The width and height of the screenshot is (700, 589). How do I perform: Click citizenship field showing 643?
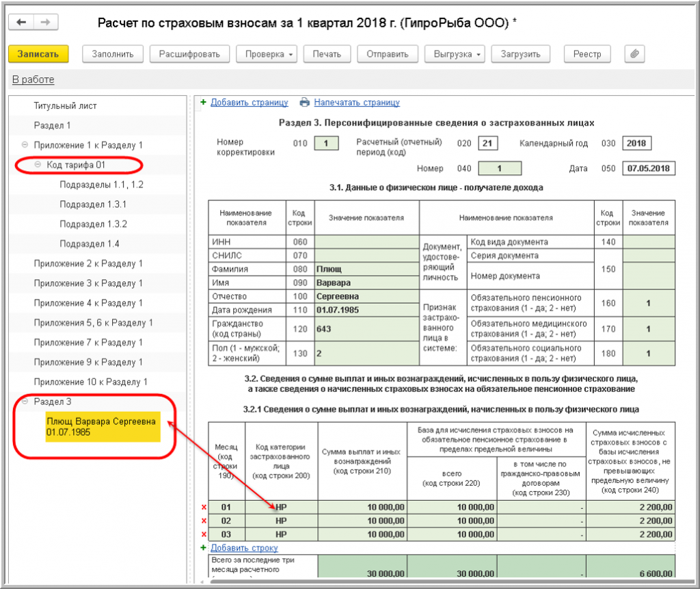(367, 329)
